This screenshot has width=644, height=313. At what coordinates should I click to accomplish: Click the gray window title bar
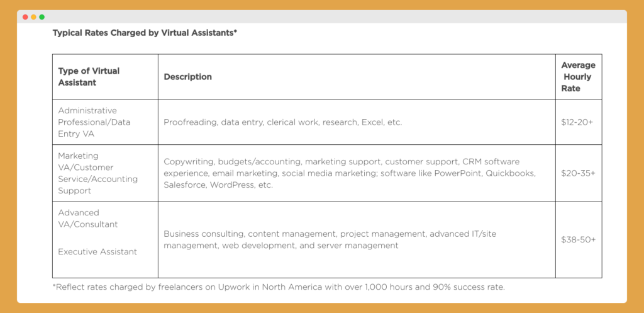pos(322,17)
